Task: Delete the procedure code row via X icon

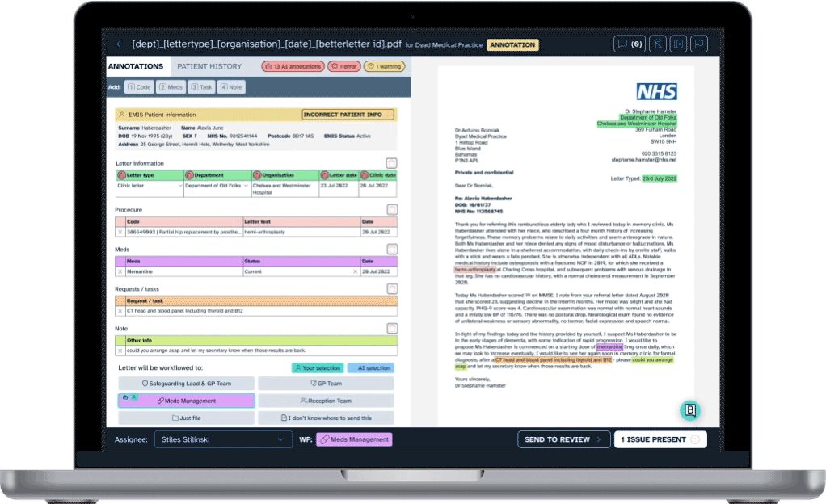Action: coord(120,232)
